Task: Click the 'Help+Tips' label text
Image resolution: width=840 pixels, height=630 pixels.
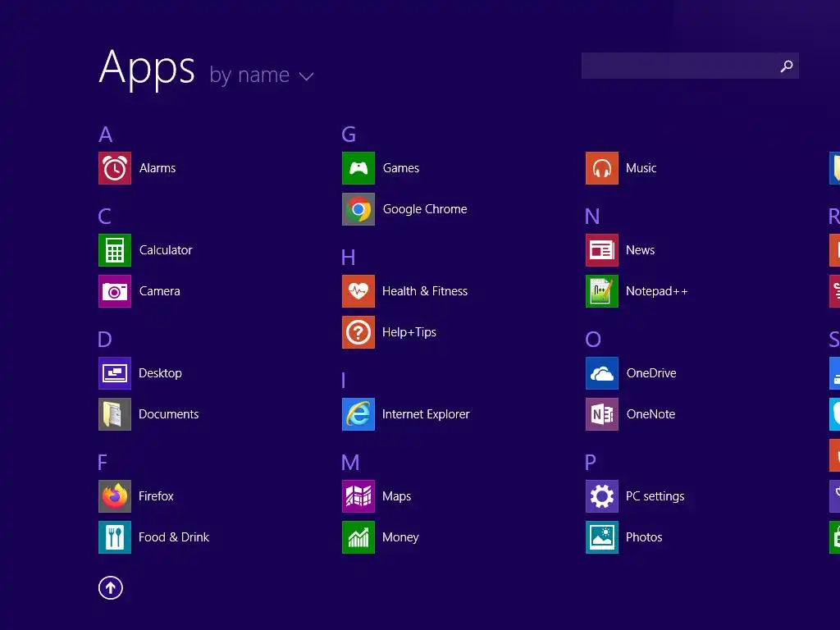Action: tap(409, 333)
